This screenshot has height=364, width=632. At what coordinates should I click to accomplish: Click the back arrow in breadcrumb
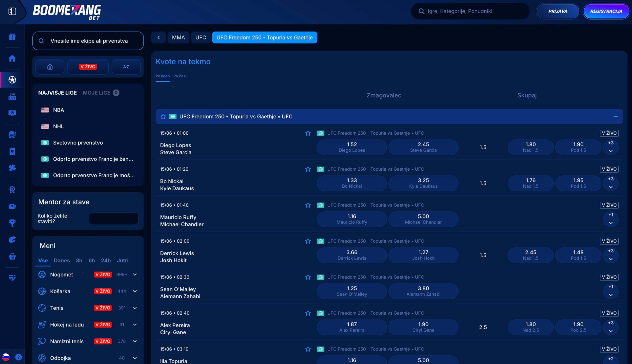pyautogui.click(x=158, y=37)
